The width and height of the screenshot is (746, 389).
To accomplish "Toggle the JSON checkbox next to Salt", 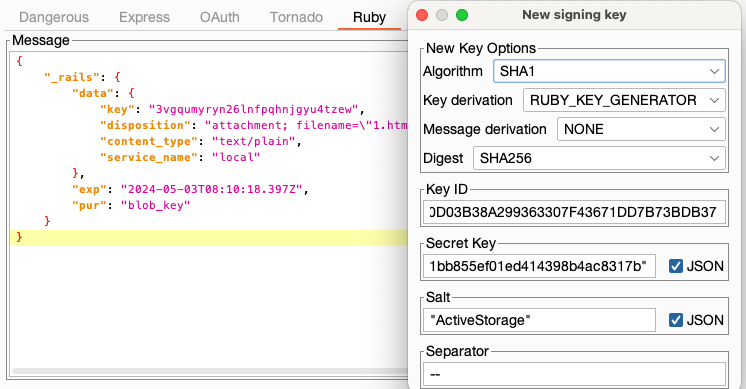I will coord(676,320).
